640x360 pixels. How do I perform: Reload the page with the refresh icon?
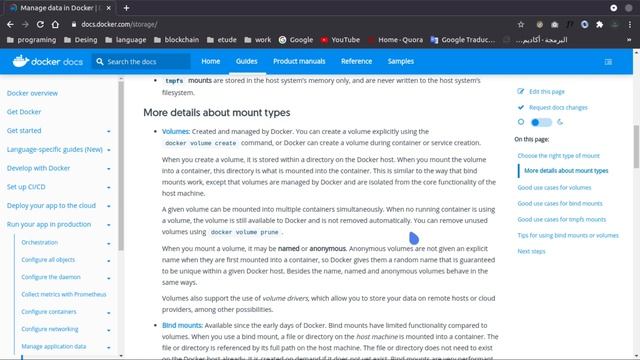(x=40, y=24)
